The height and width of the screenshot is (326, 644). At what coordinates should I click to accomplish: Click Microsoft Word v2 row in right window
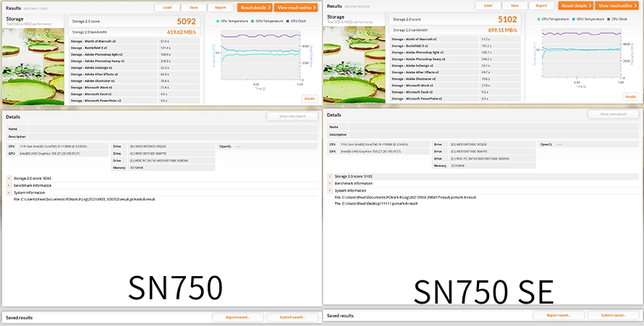455,85
